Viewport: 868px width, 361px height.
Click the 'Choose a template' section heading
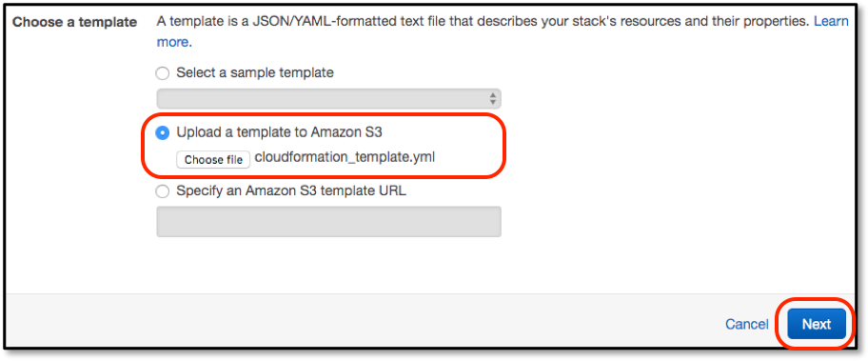pyautogui.click(x=75, y=22)
